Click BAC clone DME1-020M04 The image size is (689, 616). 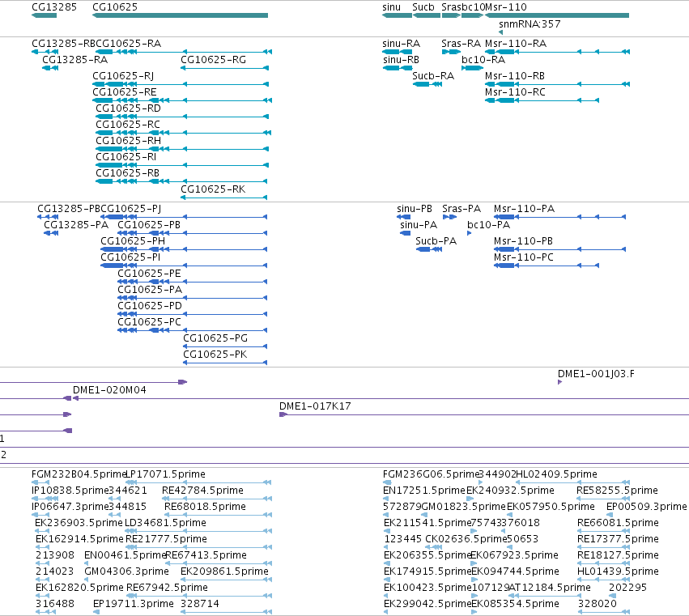[381, 398]
